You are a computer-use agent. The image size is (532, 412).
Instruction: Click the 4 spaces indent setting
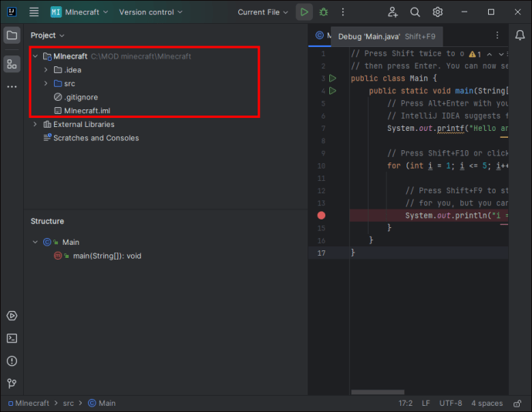pyautogui.click(x=487, y=403)
